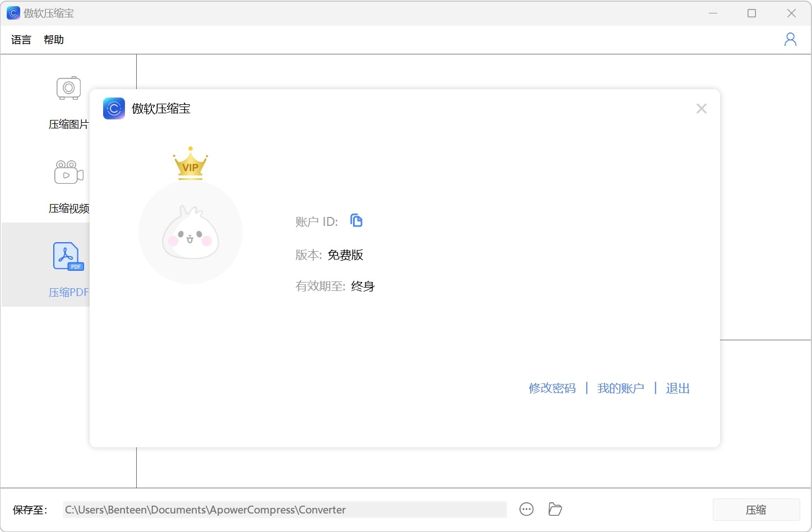Screen dimensions: 812x532
Task: Open the 帮助 menu
Action: pyautogui.click(x=54, y=40)
